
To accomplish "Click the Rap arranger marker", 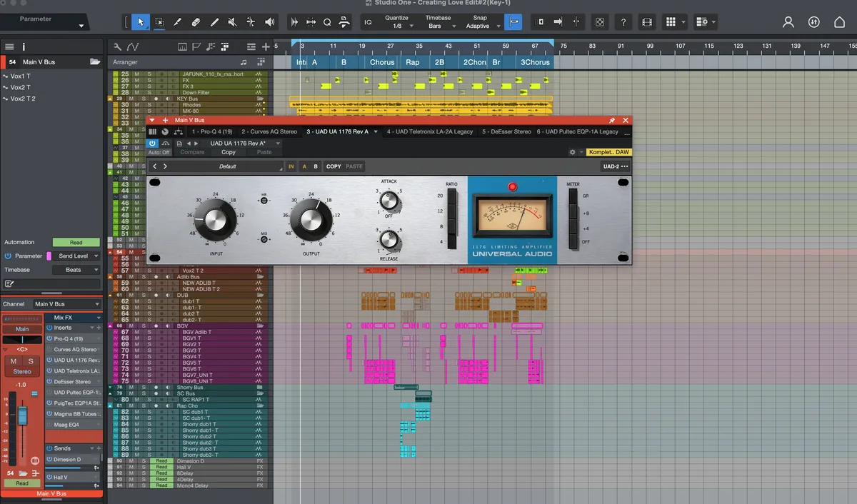I will pos(413,62).
